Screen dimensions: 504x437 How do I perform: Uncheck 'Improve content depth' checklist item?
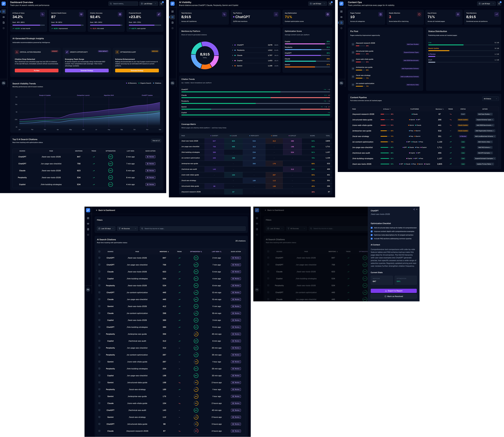372,231
